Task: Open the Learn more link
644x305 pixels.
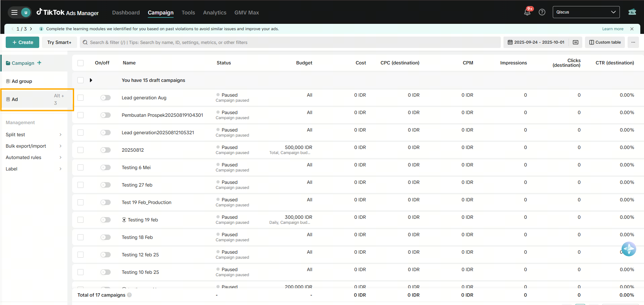Action: [x=612, y=29]
